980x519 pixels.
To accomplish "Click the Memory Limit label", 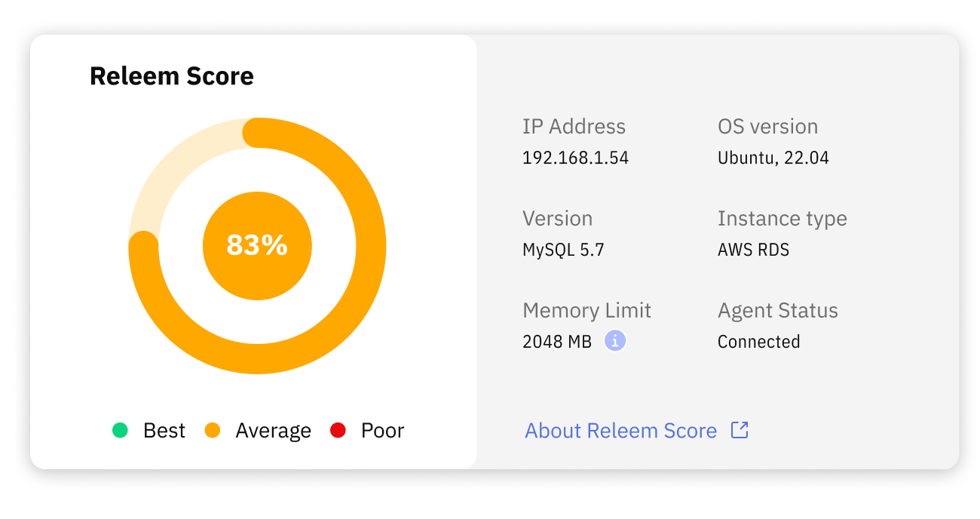I will tap(586, 311).
